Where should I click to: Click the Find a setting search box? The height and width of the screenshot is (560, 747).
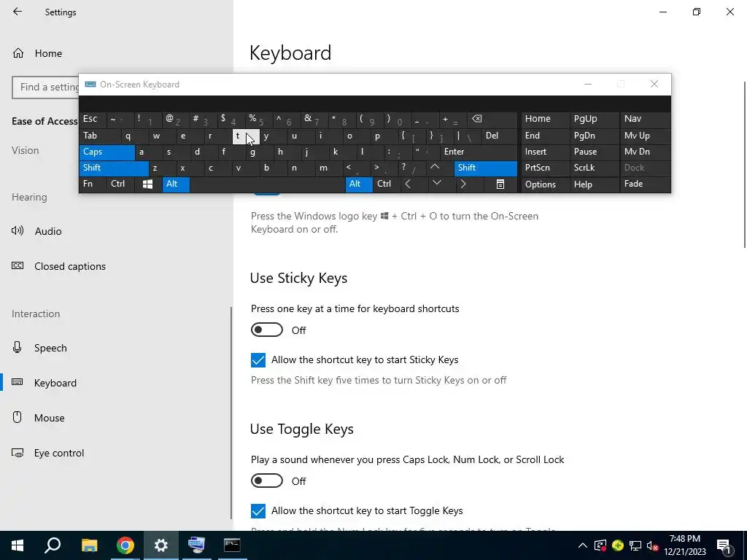click(46, 87)
